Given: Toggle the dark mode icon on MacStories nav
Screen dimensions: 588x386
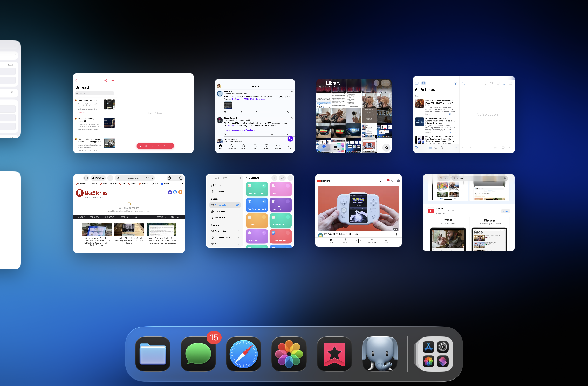Looking at the screenshot, I should point(173,217).
